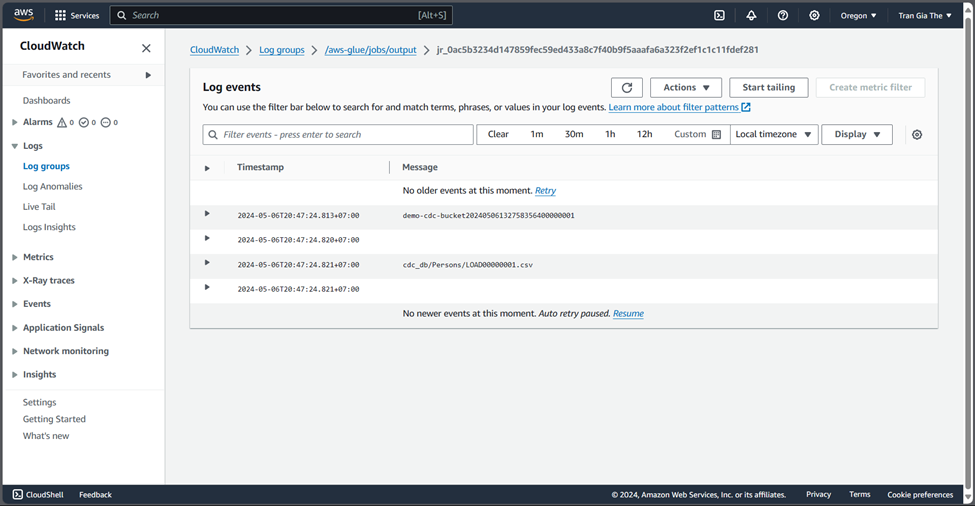Open Log Anomalies in the sidebar
Image resolution: width=975 pixels, height=506 pixels.
tap(52, 186)
